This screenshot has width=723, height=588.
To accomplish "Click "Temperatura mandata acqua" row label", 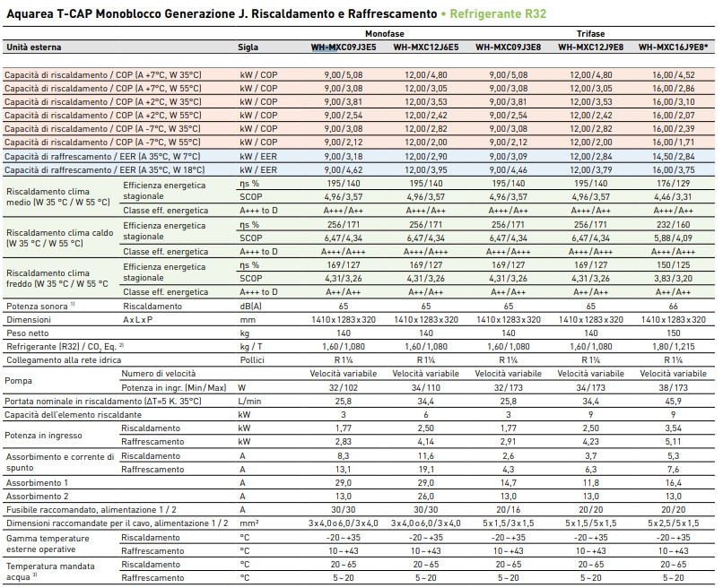I will coord(50,571).
